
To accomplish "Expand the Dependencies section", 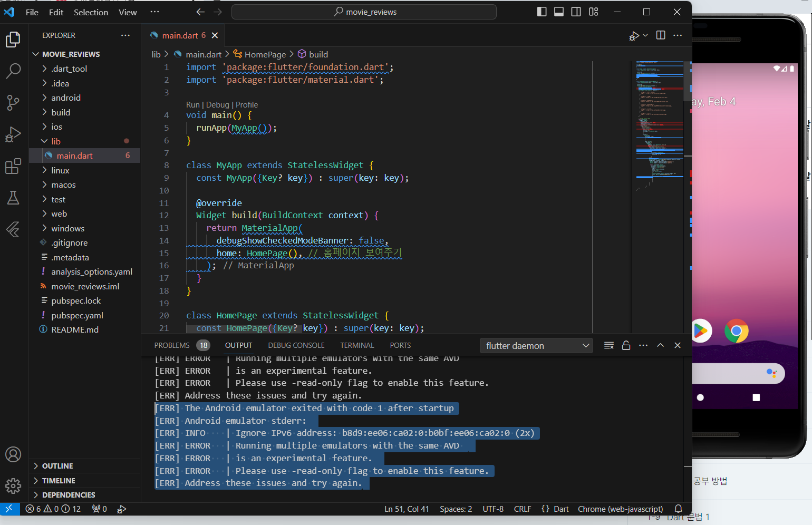I will tap(85, 495).
